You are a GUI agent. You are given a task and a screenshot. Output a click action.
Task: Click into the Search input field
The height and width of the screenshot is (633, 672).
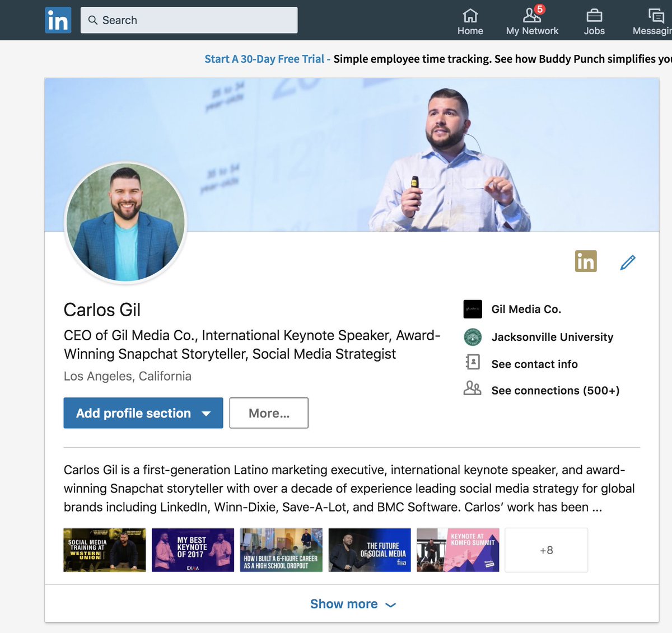(189, 20)
